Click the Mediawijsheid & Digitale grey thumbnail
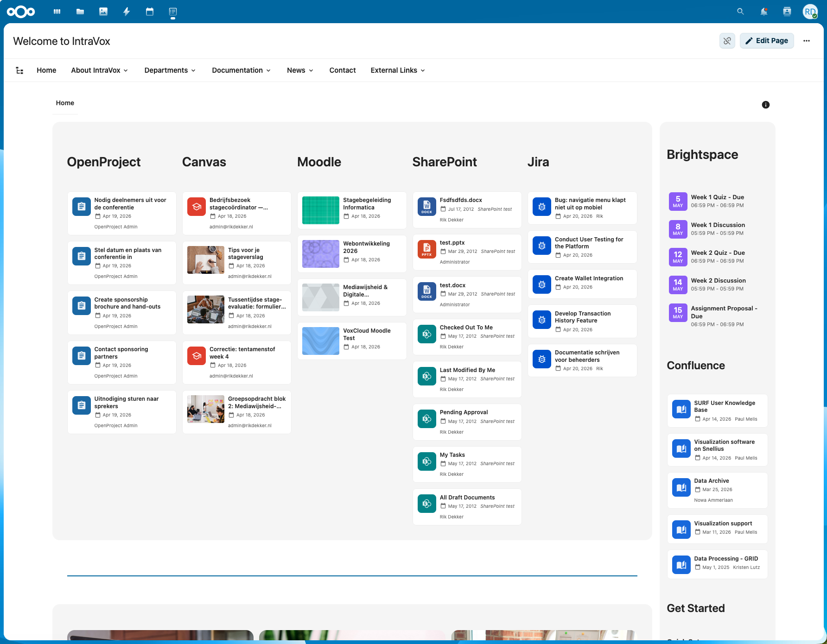The height and width of the screenshot is (644, 827). 321,297
